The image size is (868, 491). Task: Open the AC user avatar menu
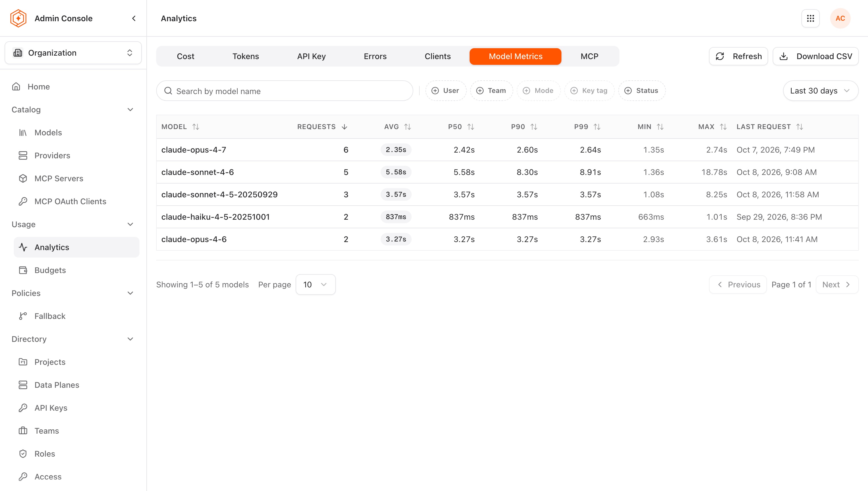[840, 18]
